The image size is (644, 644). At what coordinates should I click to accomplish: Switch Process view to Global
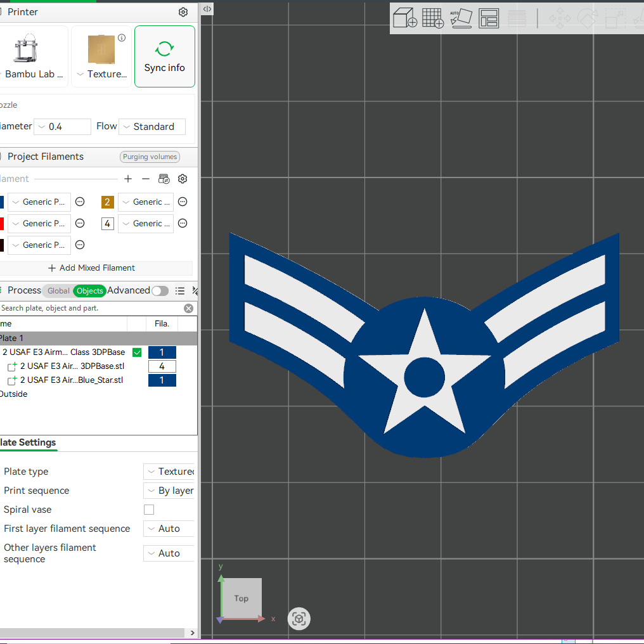[58, 291]
